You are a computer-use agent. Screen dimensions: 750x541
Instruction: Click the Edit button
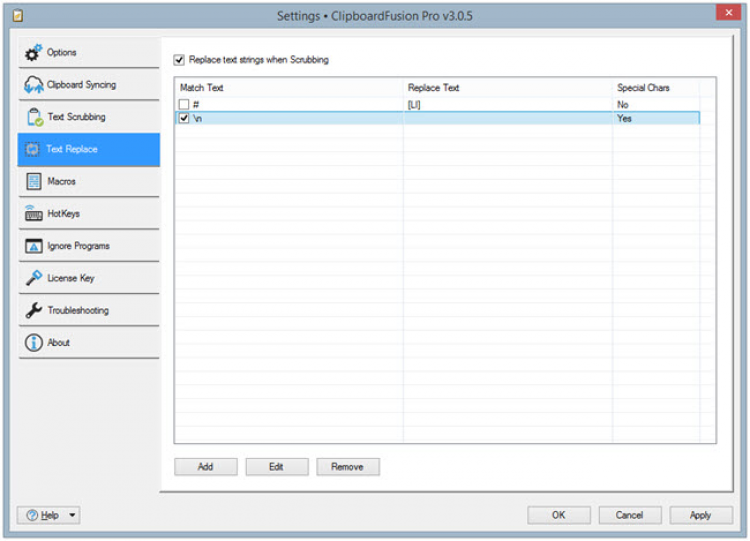277,467
